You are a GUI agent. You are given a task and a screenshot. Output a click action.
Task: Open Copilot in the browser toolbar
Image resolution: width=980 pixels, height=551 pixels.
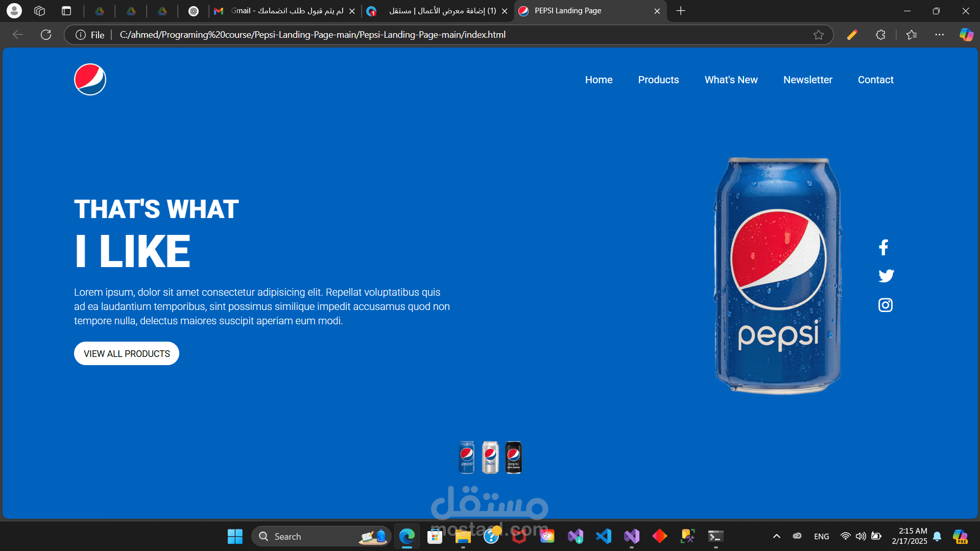966,35
